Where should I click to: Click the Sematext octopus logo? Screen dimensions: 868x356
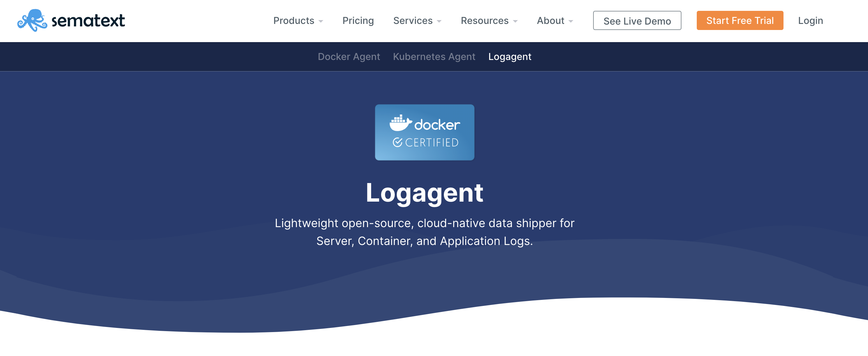pyautogui.click(x=33, y=20)
